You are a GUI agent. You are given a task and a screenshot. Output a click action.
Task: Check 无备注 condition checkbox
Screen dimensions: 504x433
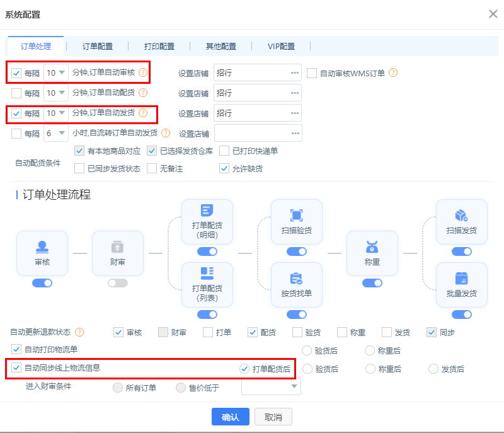pos(152,168)
